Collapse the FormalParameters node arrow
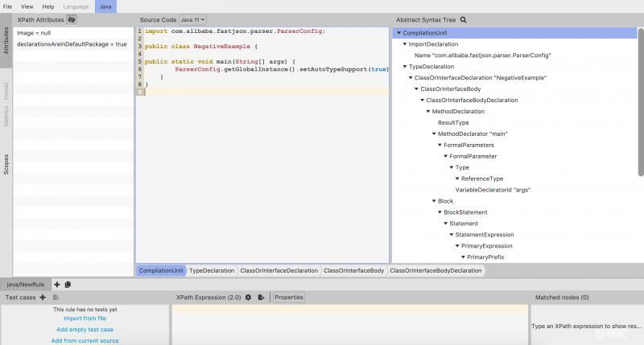The image size is (644, 345). 440,145
